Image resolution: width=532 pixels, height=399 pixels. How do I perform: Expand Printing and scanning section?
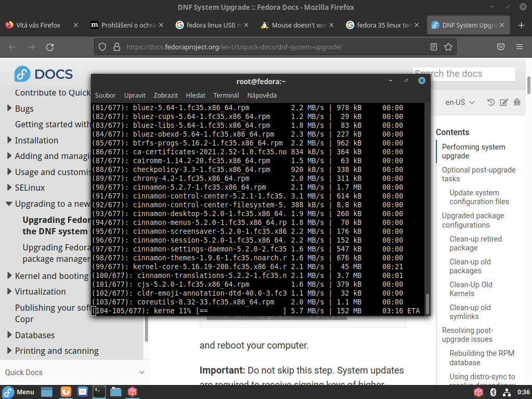pos(9,351)
